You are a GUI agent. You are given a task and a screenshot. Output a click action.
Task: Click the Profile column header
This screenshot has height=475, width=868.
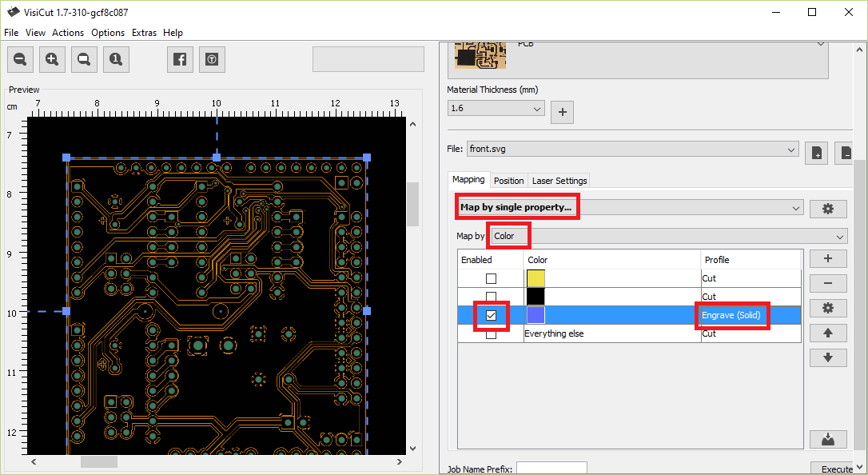(751, 260)
